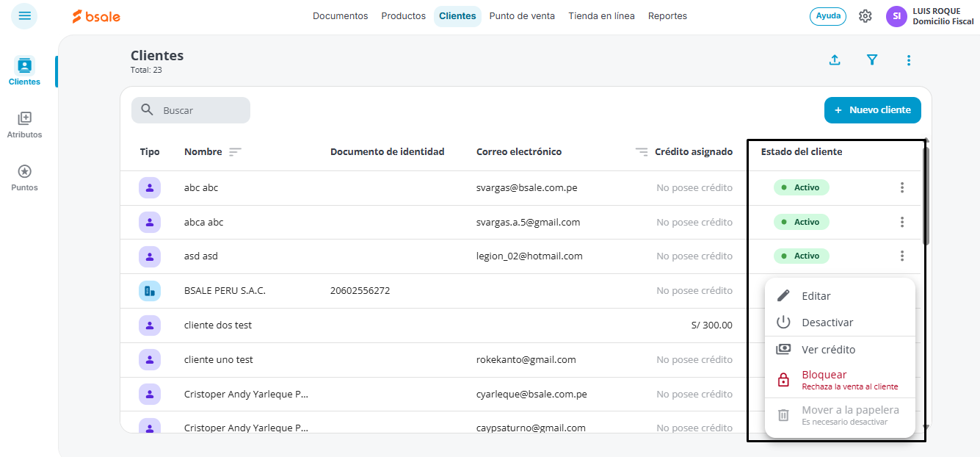Sort by Nombre column icon
The image size is (980, 457).
click(x=235, y=152)
